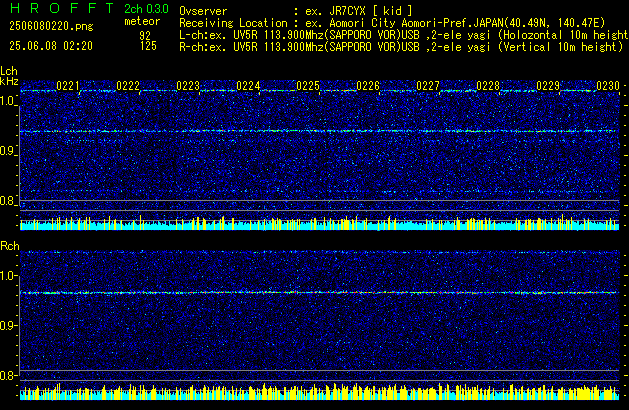Click the Rch cyan-yellow amplitude bar graph
Screen dimensions: 629x410
tap(319, 392)
